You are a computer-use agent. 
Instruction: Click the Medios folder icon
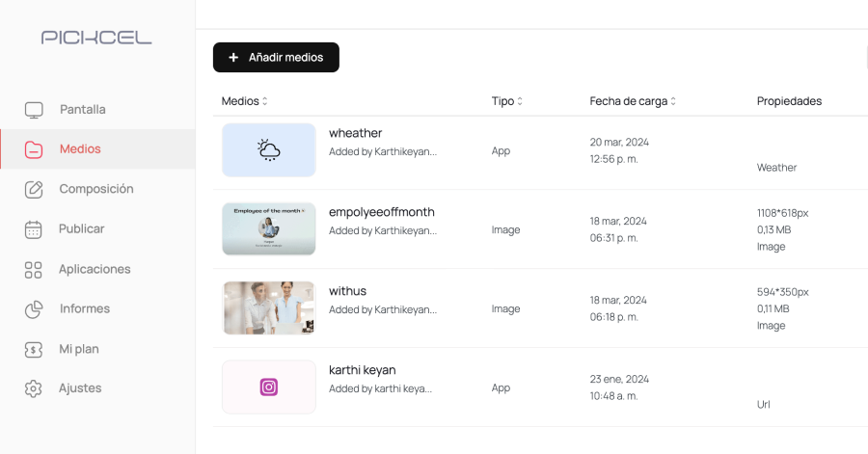point(34,149)
